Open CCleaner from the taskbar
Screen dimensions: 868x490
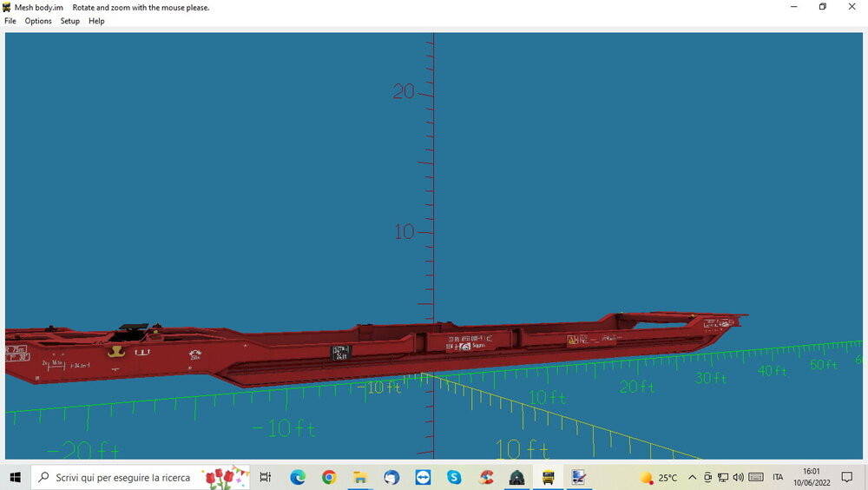(x=486, y=477)
